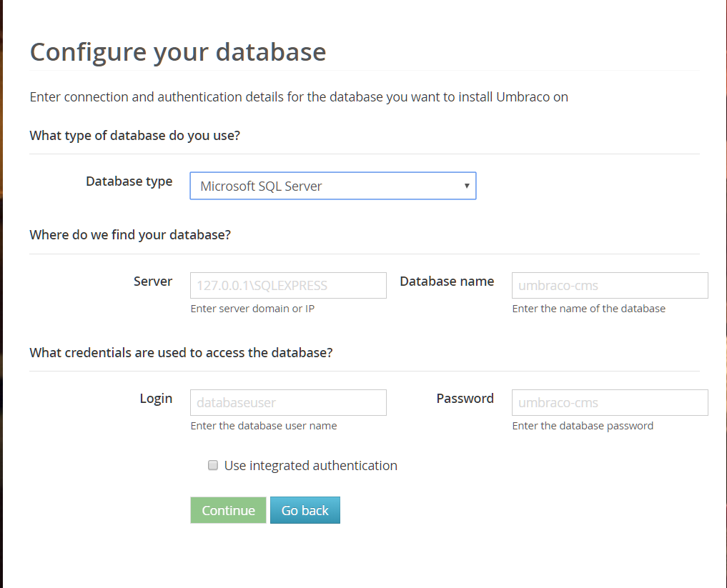Focus the Database name field
The height and width of the screenshot is (588, 727).
click(610, 286)
